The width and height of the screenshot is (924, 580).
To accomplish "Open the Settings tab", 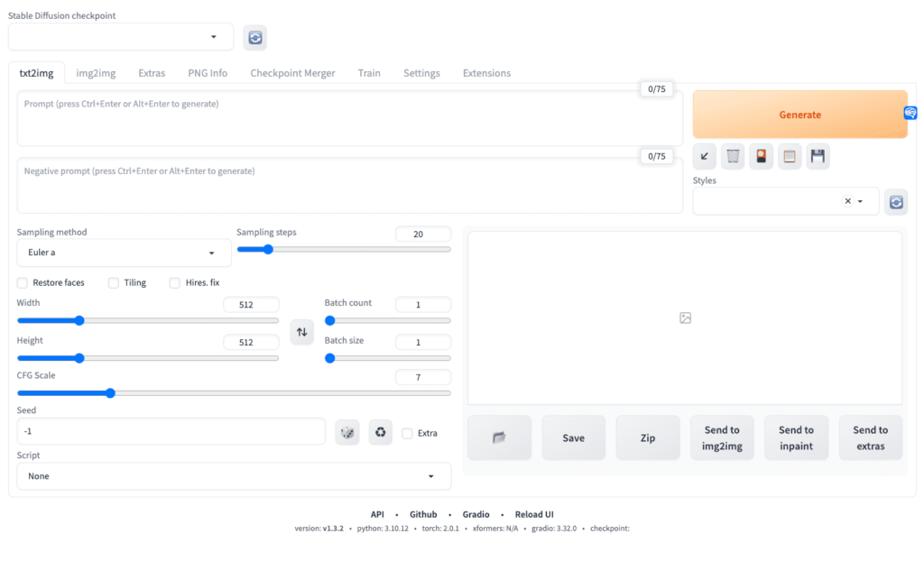I will (421, 73).
